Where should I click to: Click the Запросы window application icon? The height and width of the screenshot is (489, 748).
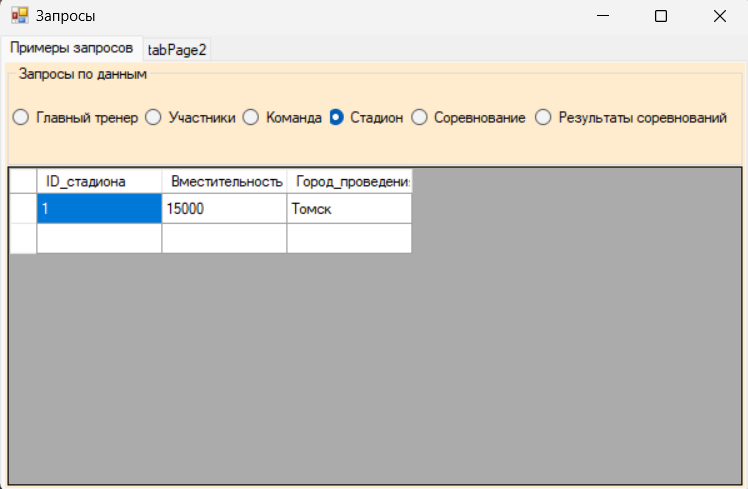(20, 16)
